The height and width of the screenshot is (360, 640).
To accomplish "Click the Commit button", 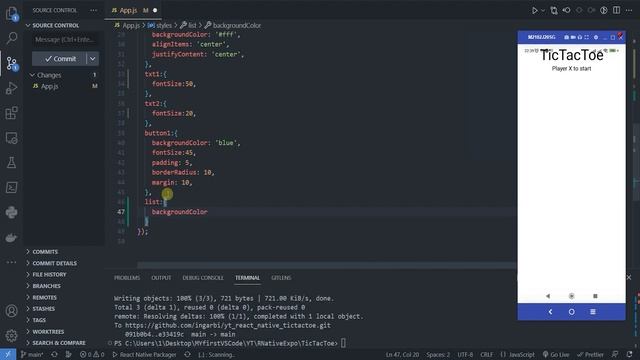I will click(60, 59).
